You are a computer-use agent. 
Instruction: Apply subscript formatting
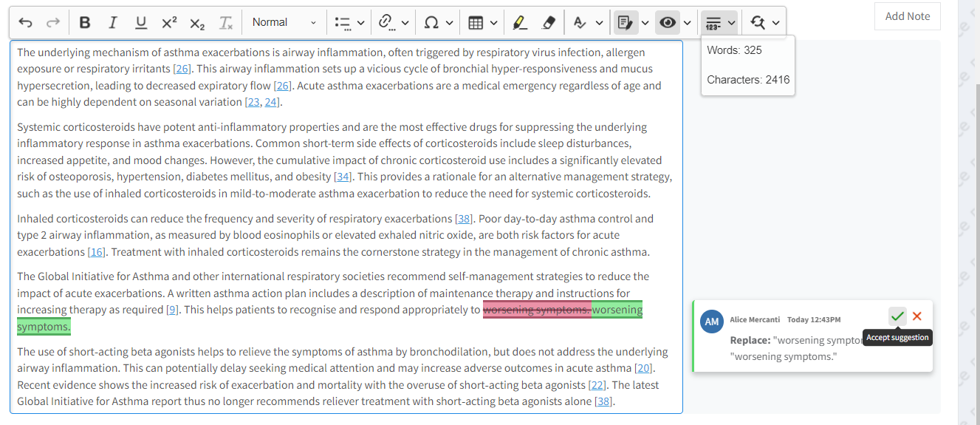click(x=197, y=23)
